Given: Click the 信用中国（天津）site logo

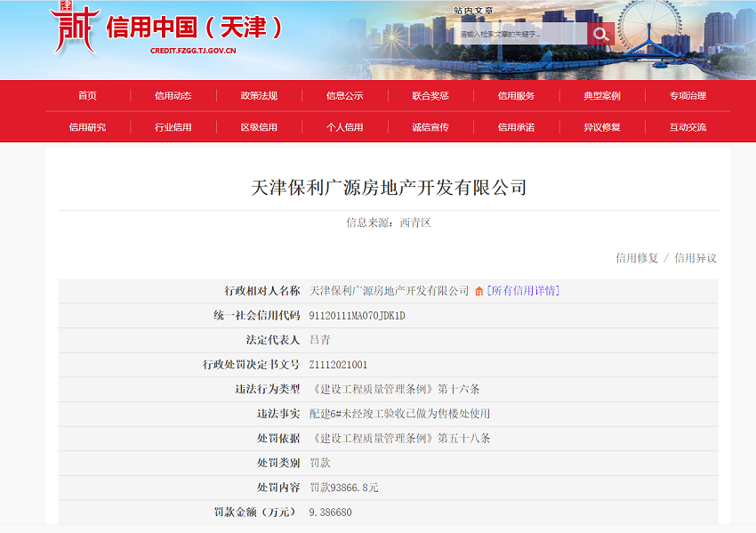Looking at the screenshot, I should tap(165, 29).
